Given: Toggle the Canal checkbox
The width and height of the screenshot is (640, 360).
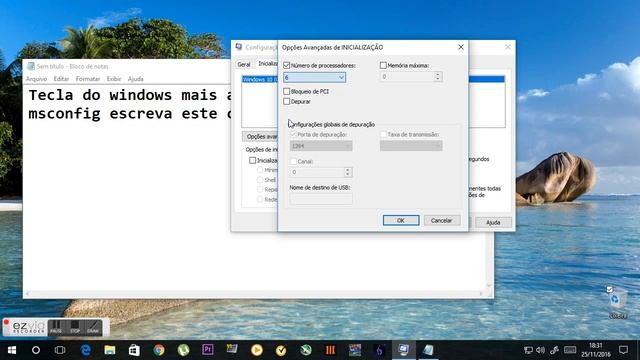Looking at the screenshot, I should coord(293,161).
